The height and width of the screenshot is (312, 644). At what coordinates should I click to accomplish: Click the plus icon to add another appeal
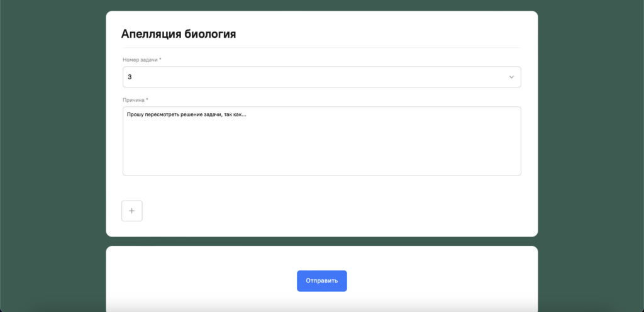pos(131,211)
